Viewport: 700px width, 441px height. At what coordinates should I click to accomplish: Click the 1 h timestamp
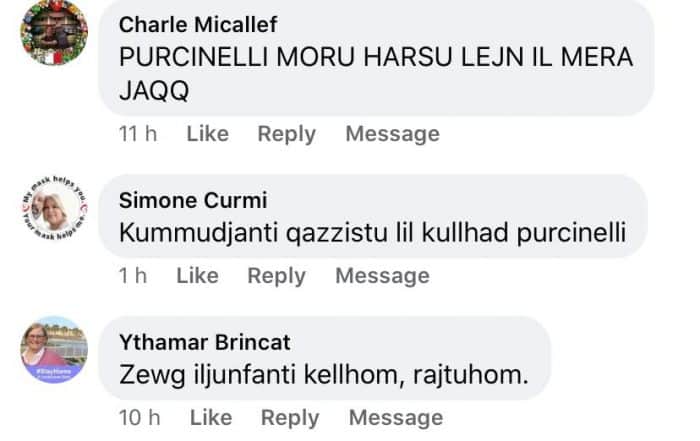click(132, 276)
